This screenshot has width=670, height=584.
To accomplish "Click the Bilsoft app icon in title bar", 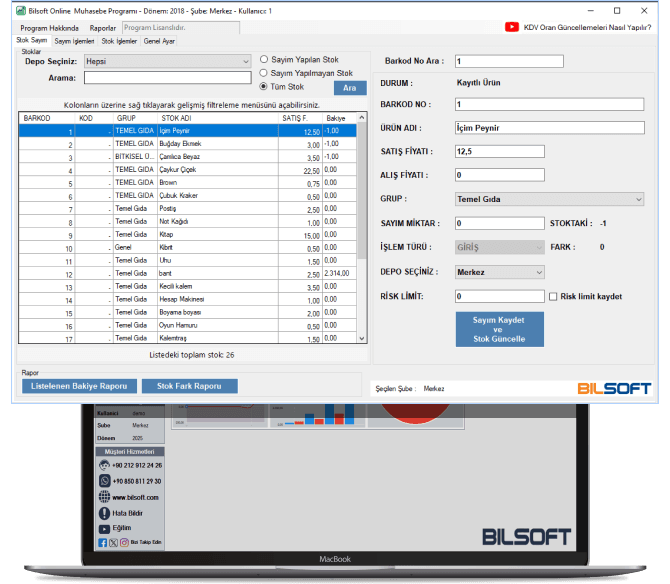I will point(21,11).
